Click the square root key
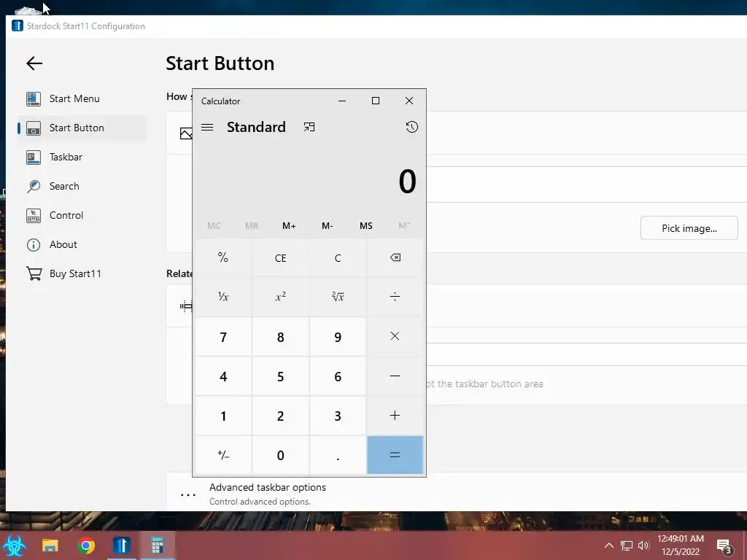The image size is (747, 560). point(338,297)
